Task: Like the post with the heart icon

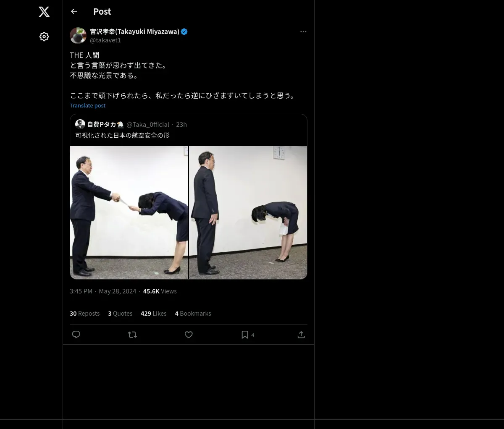Action: click(x=189, y=335)
